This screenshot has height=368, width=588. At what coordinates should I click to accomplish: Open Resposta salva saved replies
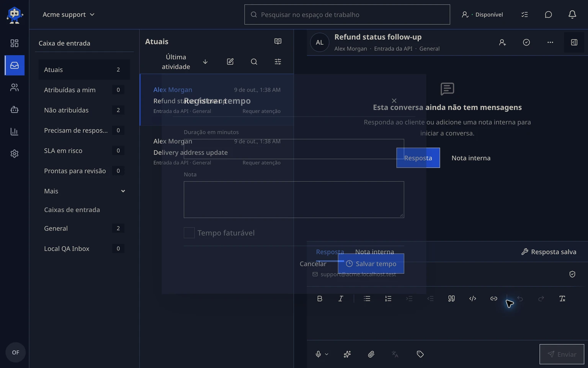549,252
